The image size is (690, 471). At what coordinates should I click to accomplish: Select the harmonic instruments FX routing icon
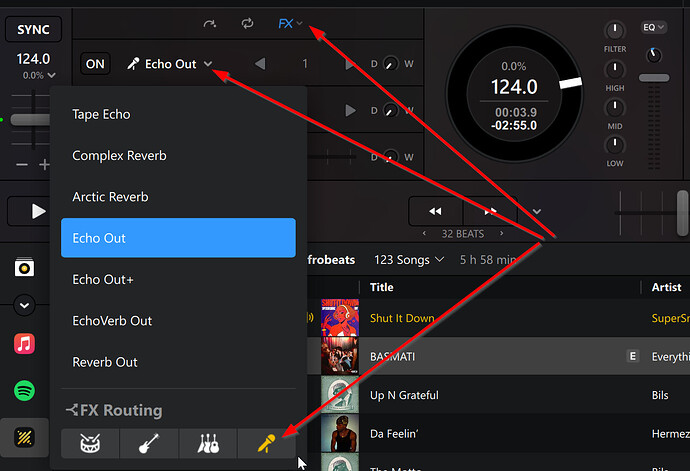207,443
